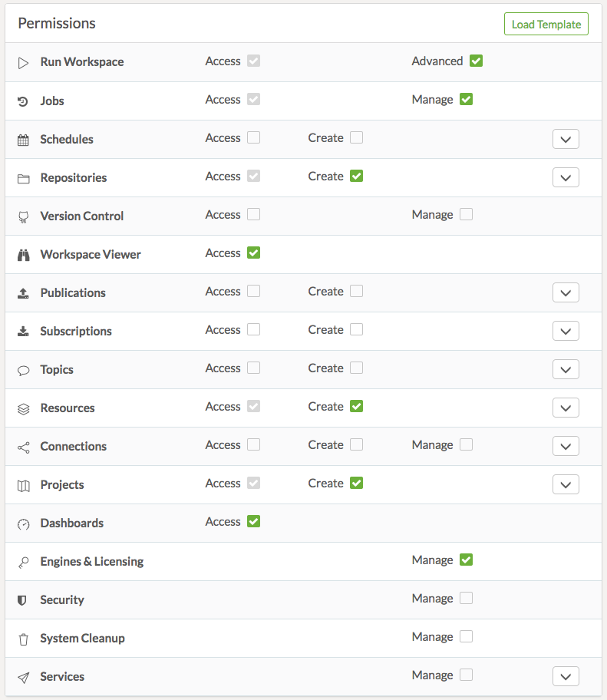Viewport: 607px width, 700px height.
Task: Click the Dashboards gauge icon
Action: 23,523
